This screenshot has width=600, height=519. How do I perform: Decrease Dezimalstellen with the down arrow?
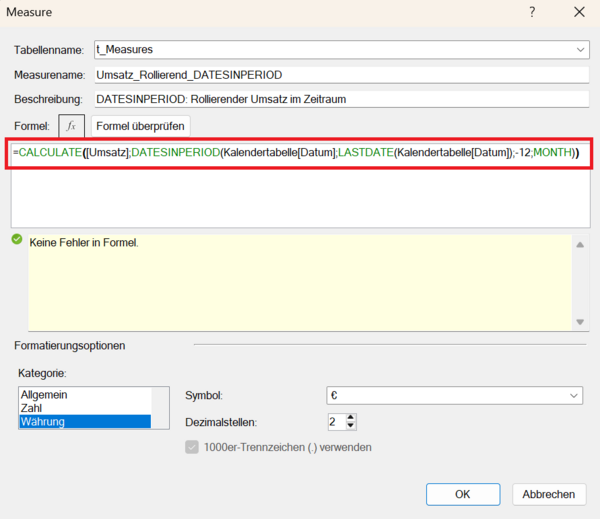click(x=351, y=427)
